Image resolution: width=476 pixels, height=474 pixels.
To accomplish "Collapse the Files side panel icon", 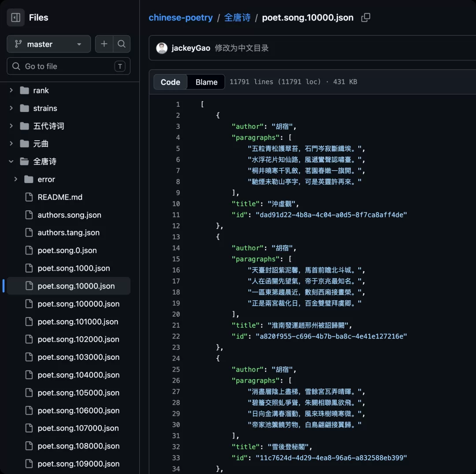I will [x=15, y=18].
